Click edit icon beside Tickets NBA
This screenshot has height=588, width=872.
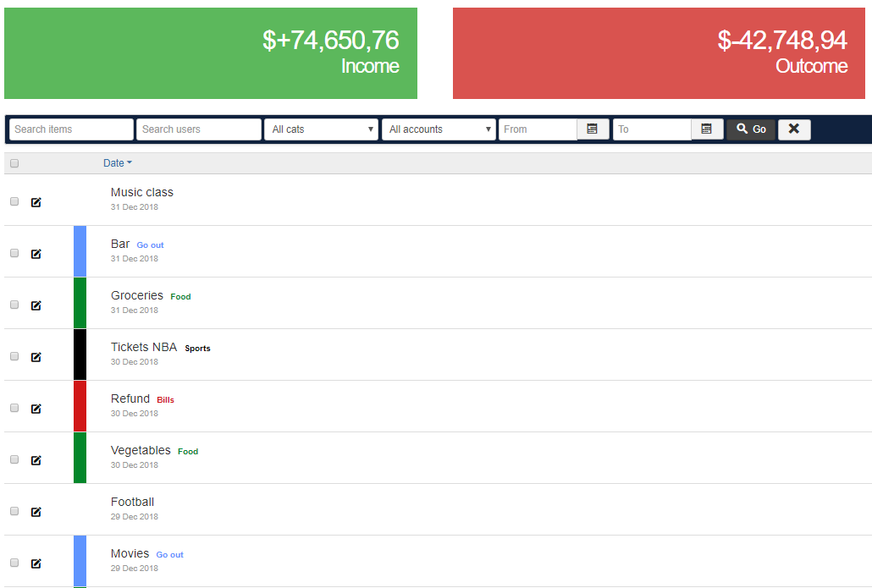pyautogui.click(x=36, y=357)
